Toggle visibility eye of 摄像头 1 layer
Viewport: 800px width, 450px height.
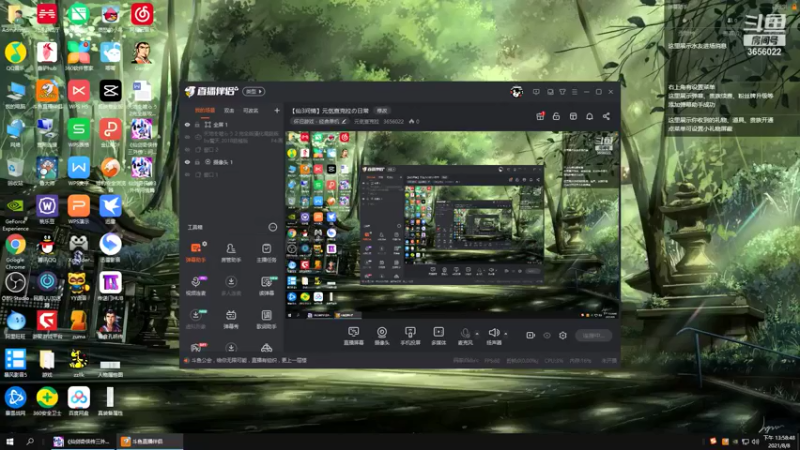[187, 162]
